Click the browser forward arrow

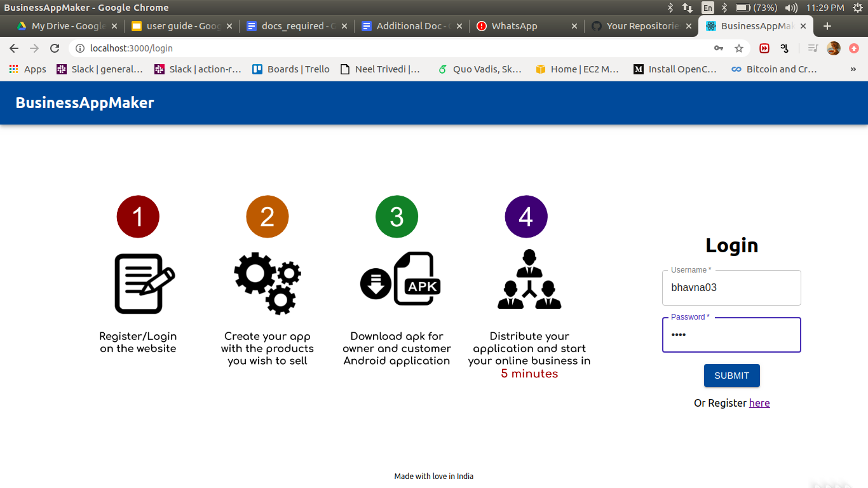click(x=34, y=48)
